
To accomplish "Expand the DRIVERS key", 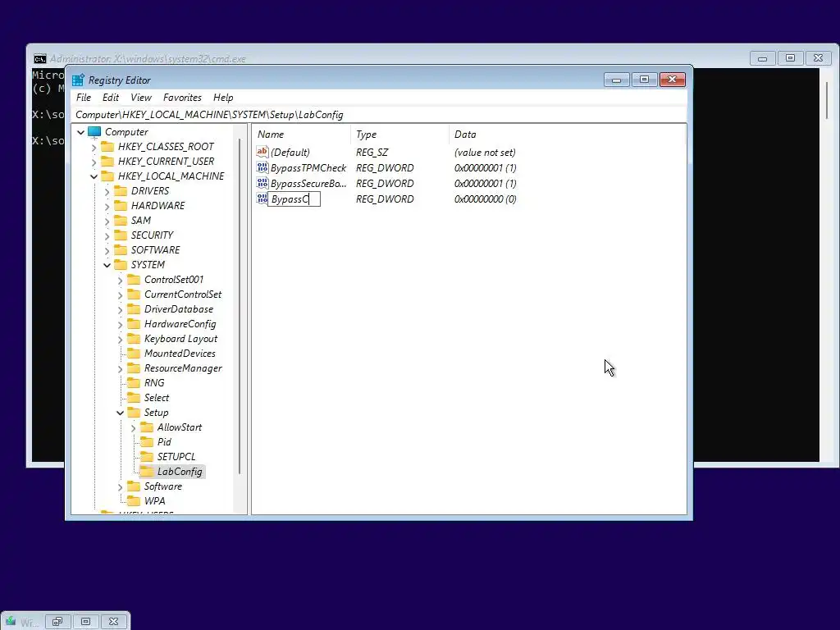I will (x=107, y=191).
